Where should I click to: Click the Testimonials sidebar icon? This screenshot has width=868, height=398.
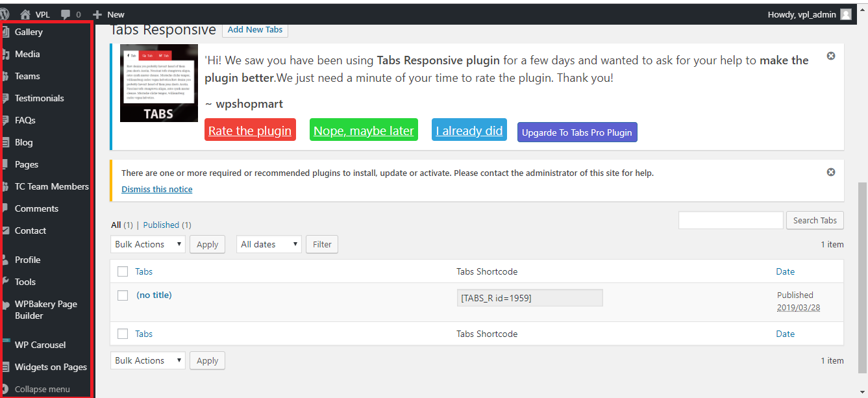coord(6,99)
